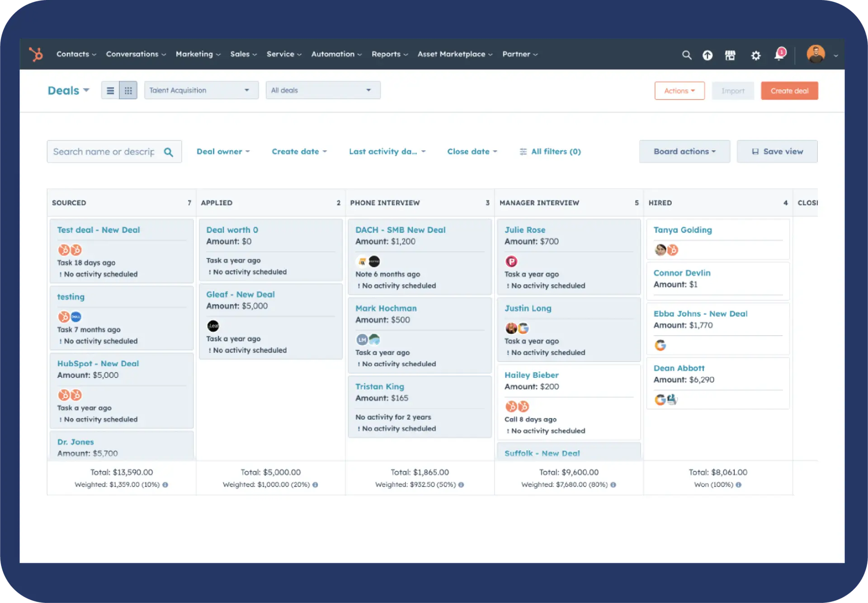Image resolution: width=868 pixels, height=603 pixels.
Task: Open the Talent Acquisition pipeline dropdown
Action: [x=201, y=90]
